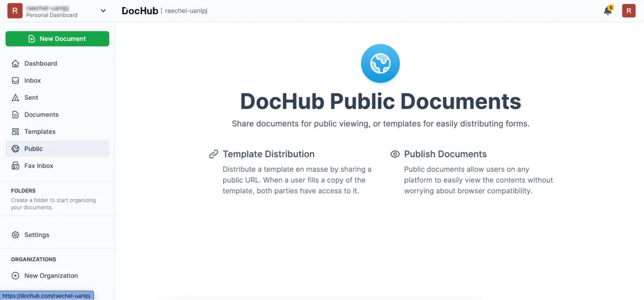The width and height of the screenshot is (644, 300).
Task: Click the 'Create a folder to start organizing' text
Action: coord(53,204)
